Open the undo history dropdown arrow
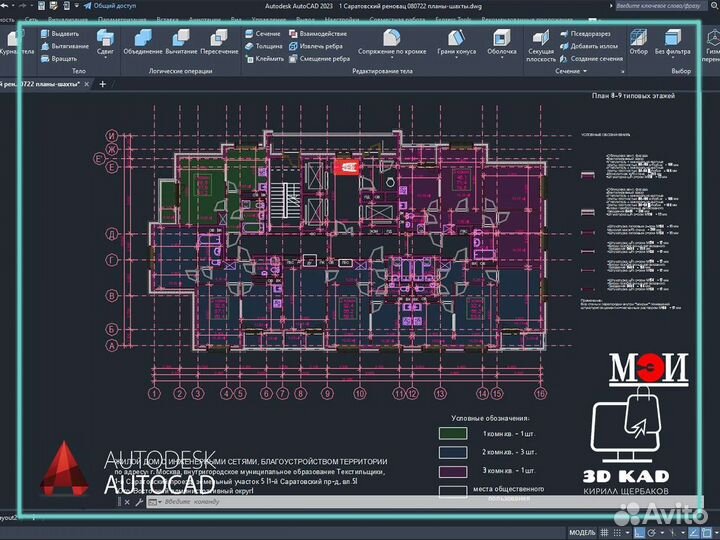The height and width of the screenshot is (540, 720). (12, 6)
